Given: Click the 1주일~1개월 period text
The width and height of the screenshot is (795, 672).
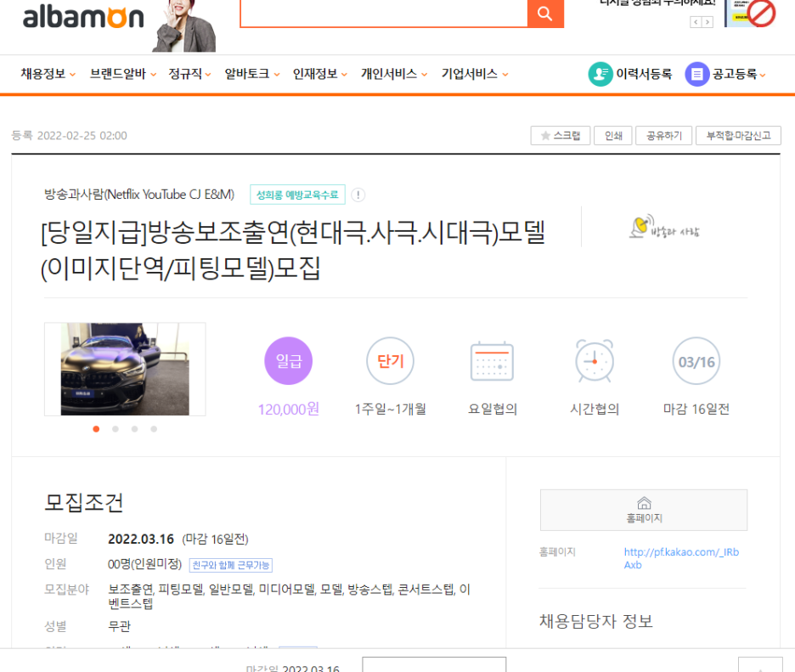Looking at the screenshot, I should coord(391,409).
